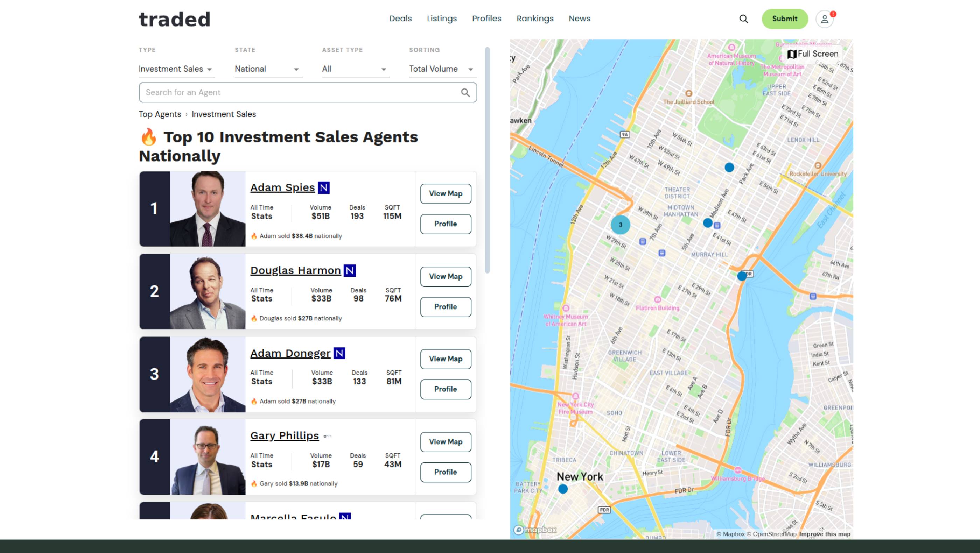Open Profile for Adam Doneger
Screen dimensions: 980x553
[446, 390]
